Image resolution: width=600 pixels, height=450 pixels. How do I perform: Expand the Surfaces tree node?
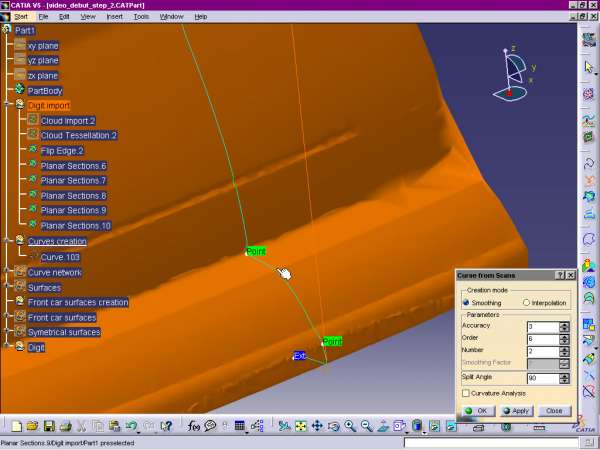point(6,287)
